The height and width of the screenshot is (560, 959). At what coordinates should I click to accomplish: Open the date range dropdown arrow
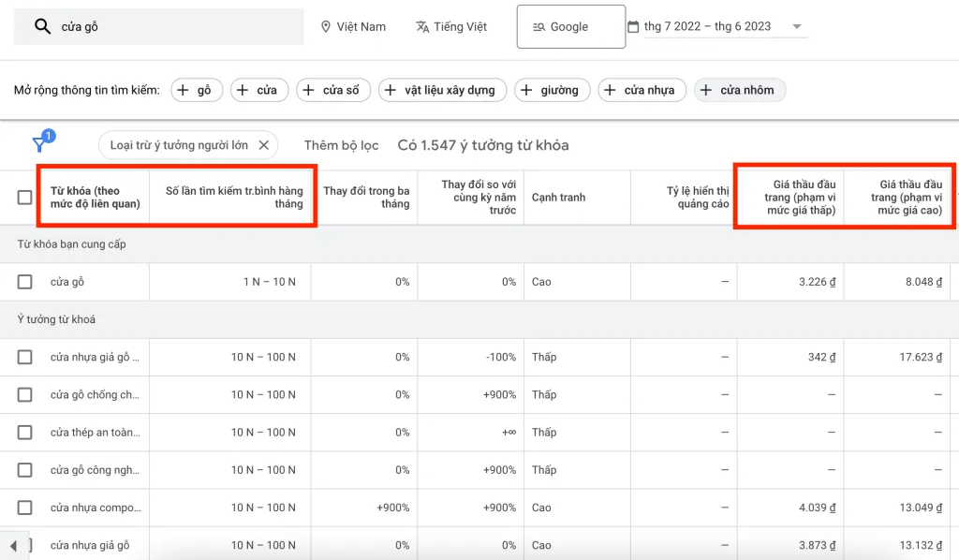(x=796, y=26)
